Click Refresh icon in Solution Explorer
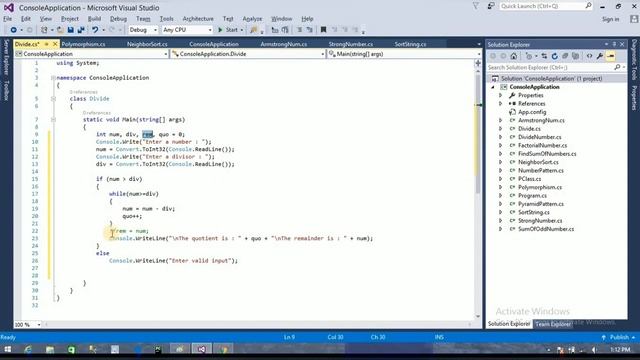The image size is (640, 360). click(x=554, y=56)
